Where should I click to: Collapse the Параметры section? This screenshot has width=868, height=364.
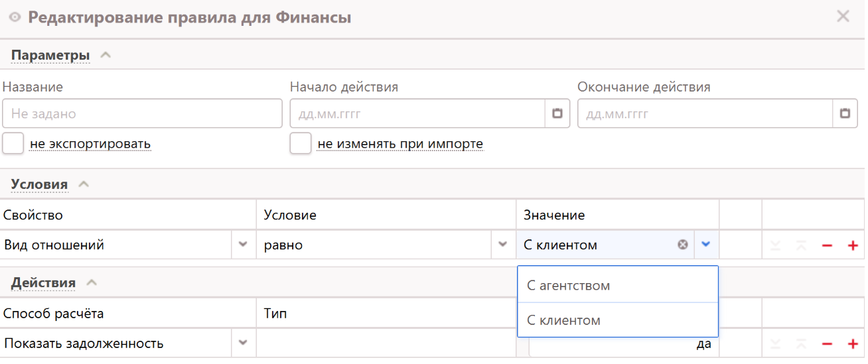tap(105, 56)
